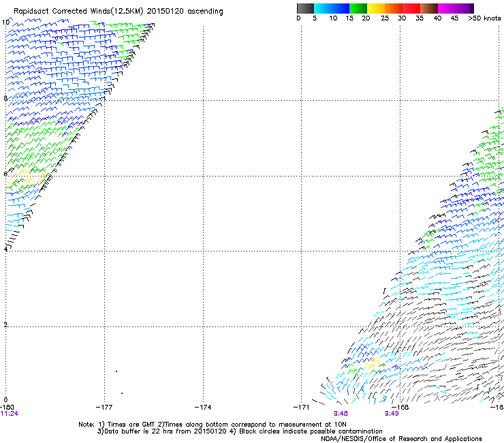This screenshot has height=443, width=504.
Task: Click the '-174' longitude axis label
Action: point(203,408)
